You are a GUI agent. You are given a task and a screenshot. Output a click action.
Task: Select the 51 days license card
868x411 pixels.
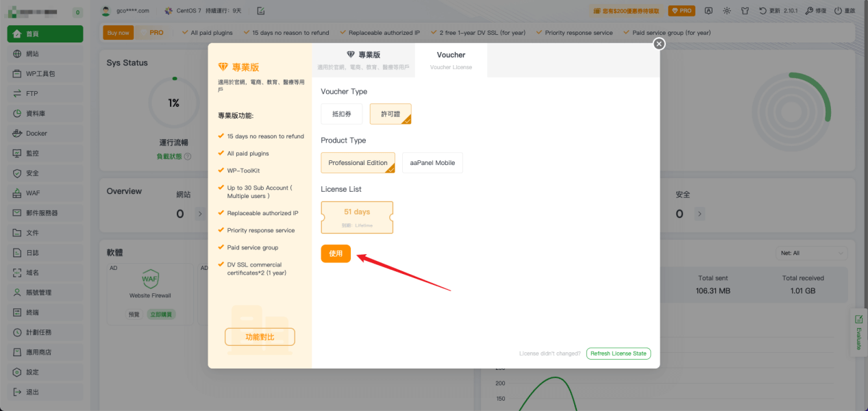[357, 217]
